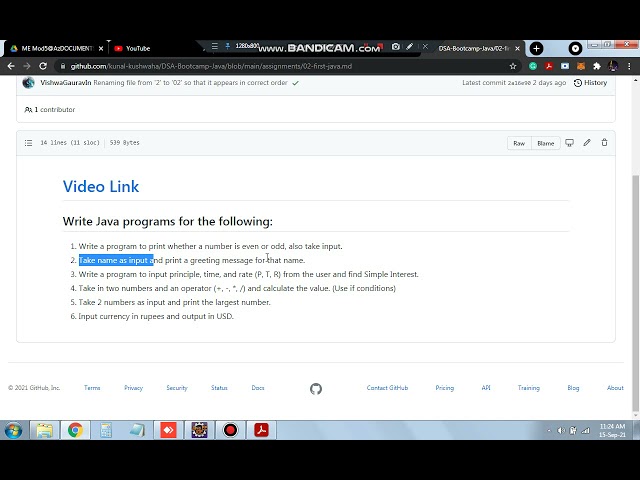Screen dimensions: 640x480
Task: Open the About footer link
Action: [615, 388]
